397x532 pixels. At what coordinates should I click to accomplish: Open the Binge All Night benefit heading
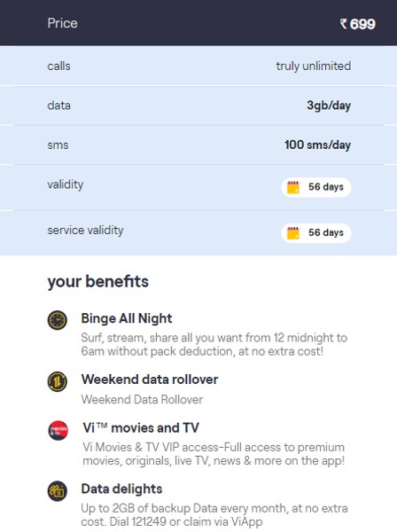click(x=127, y=318)
